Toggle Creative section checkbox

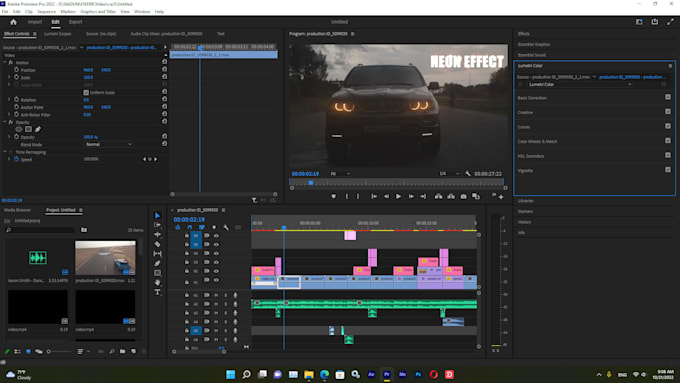pos(668,111)
